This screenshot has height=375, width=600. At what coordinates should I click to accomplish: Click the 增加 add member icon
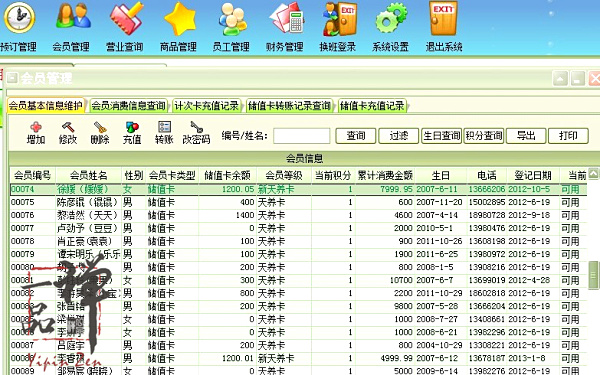pyautogui.click(x=36, y=133)
